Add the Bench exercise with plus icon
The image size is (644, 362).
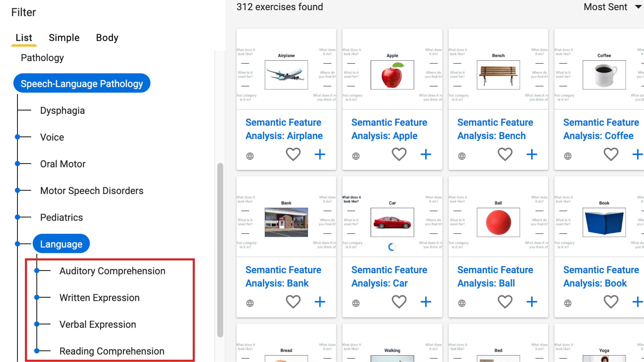pos(532,155)
